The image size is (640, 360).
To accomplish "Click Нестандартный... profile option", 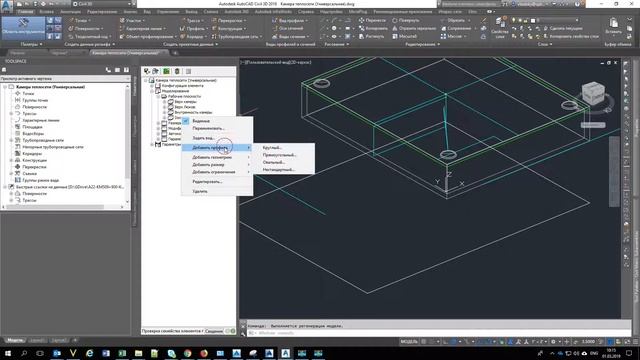I will coord(278,169).
